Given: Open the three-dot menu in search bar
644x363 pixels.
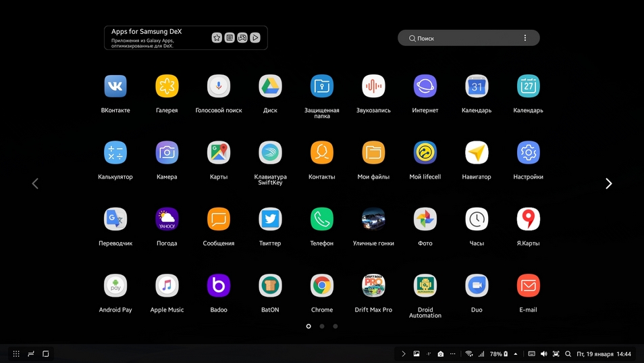Looking at the screenshot, I should pos(525,38).
